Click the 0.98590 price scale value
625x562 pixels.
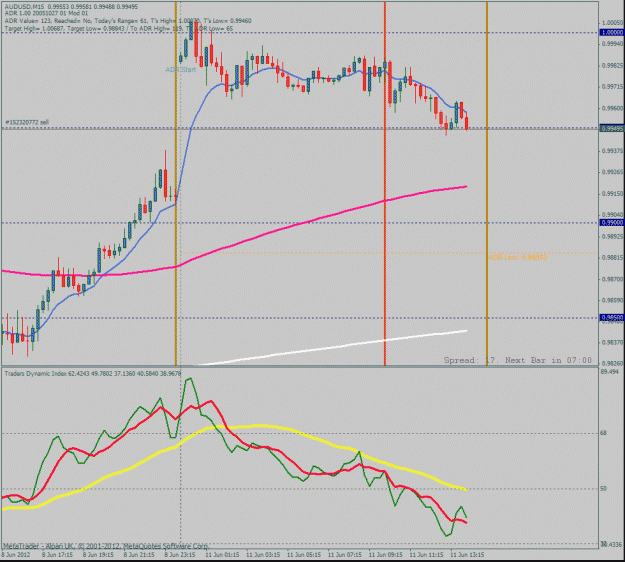[613, 300]
